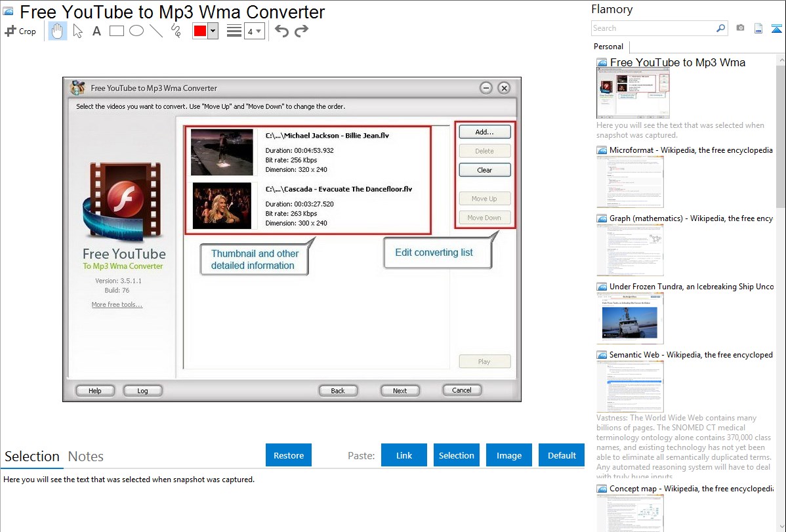
Task: Click the Paste Link button
Action: coord(404,455)
